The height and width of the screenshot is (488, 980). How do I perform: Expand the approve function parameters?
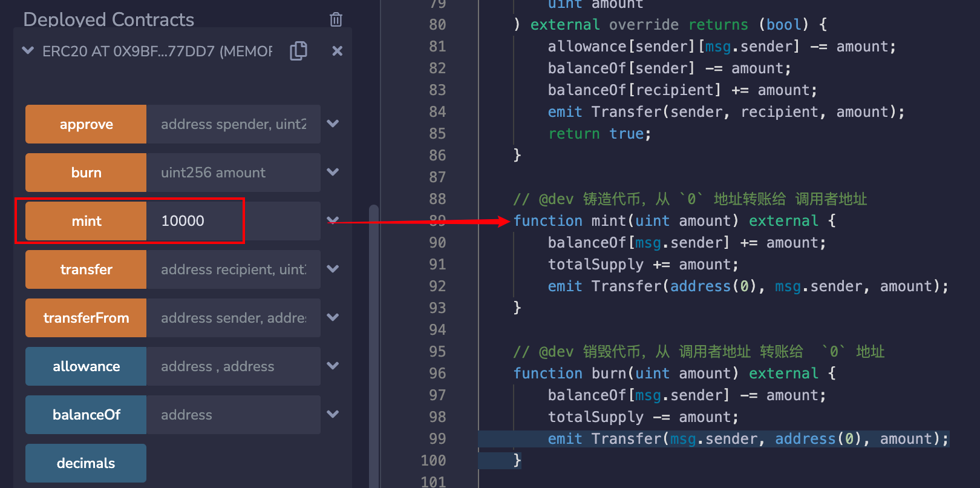333,124
